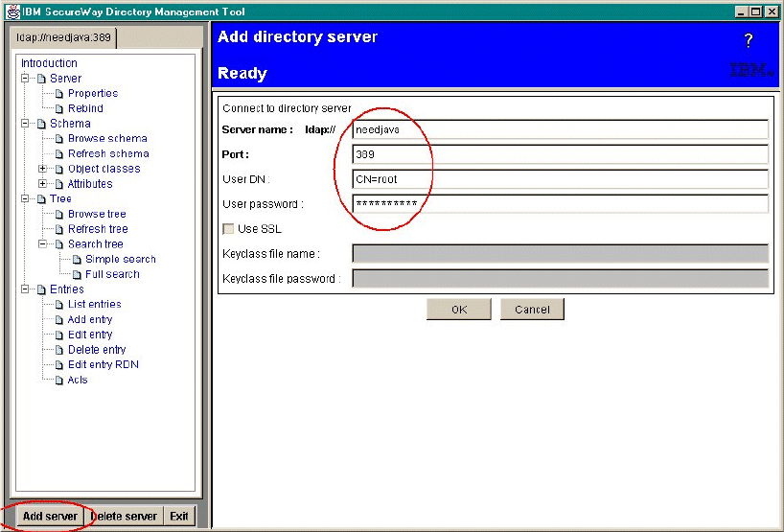Click the IBM logo in the header
784x532 pixels.
(x=751, y=70)
